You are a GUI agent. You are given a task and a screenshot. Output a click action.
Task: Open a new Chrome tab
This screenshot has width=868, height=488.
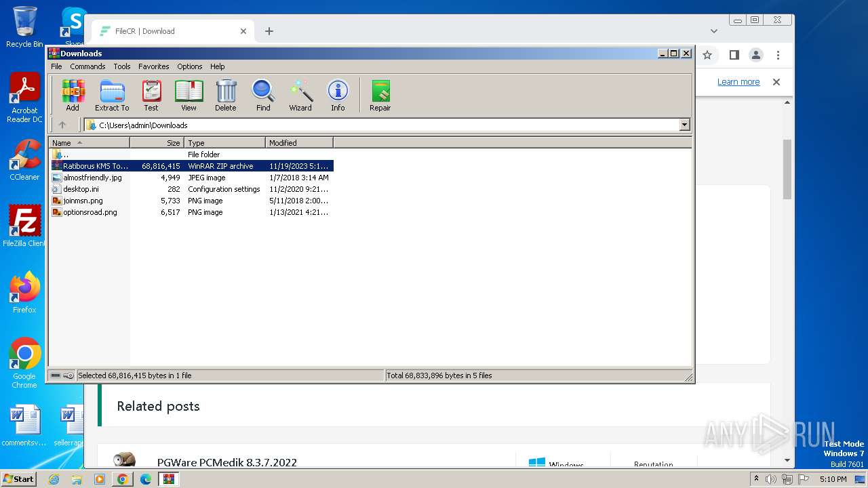269,31
